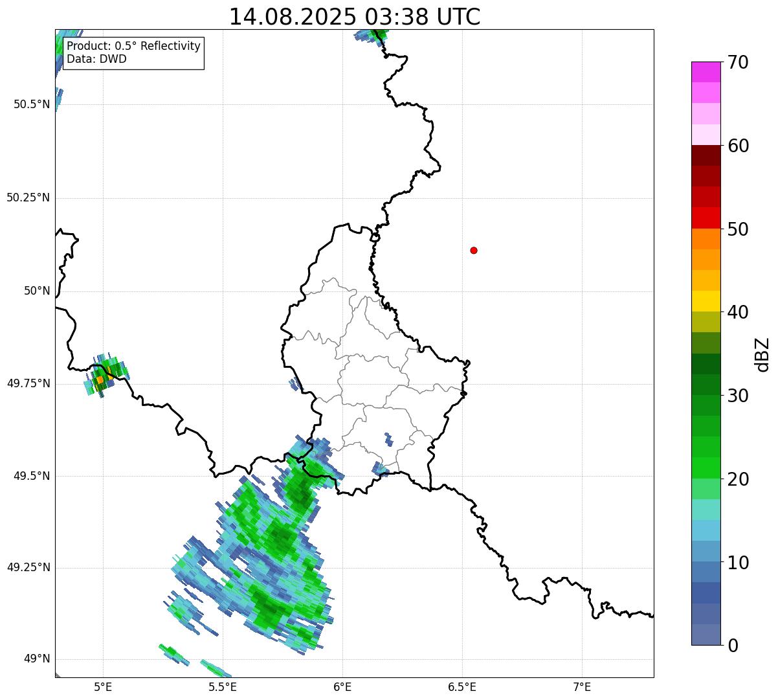
Task: Click the 49.25°N latitude label
Action: click(x=28, y=568)
